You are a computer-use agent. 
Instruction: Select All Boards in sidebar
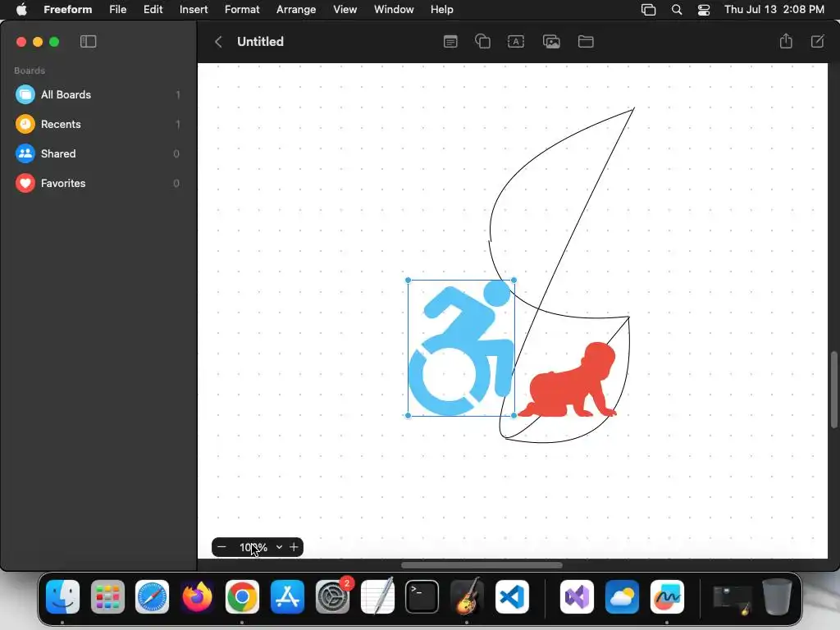[x=98, y=95]
